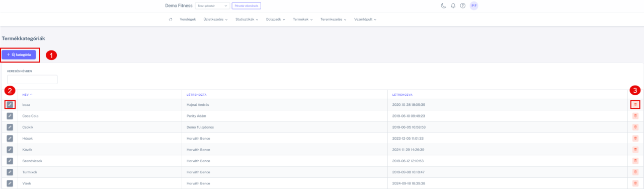Screen dimensions: 644x189
Task: Select the Húsok name cell
Action: (x=100, y=138)
